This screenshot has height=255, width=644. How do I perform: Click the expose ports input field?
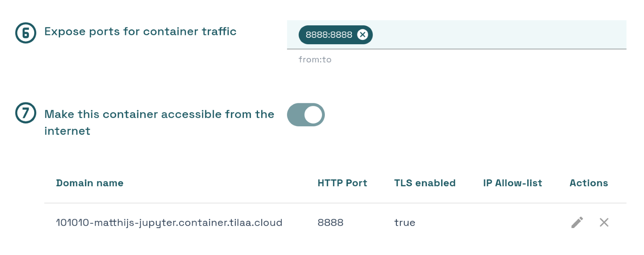pyautogui.click(x=456, y=35)
